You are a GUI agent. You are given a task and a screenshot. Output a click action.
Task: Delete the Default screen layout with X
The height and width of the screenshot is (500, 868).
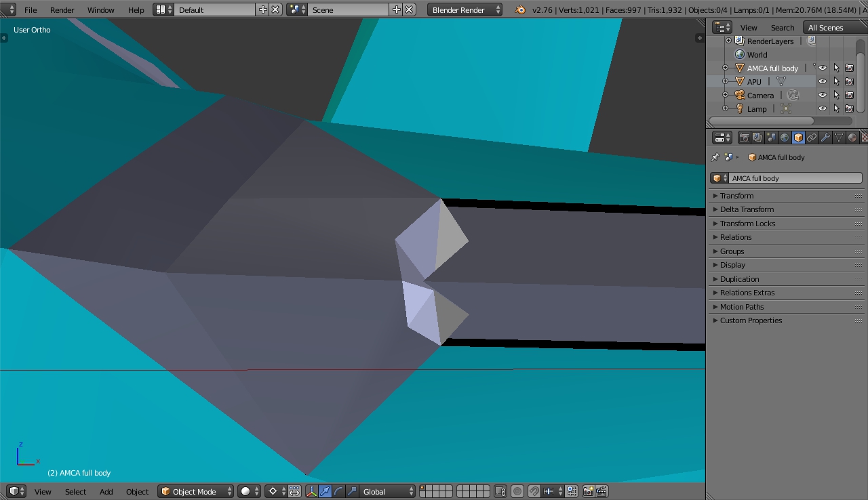pyautogui.click(x=275, y=9)
